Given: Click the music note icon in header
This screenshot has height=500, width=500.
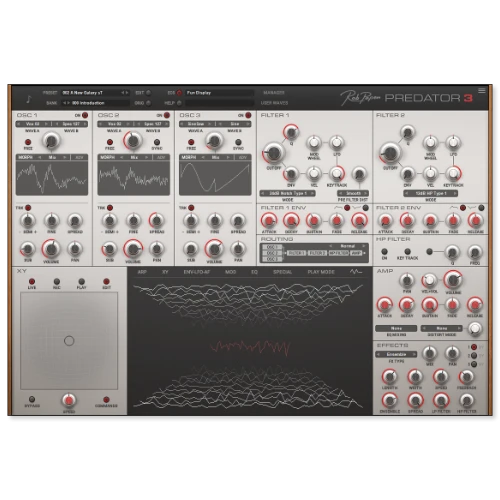Looking at the screenshot, I should [x=29, y=99].
